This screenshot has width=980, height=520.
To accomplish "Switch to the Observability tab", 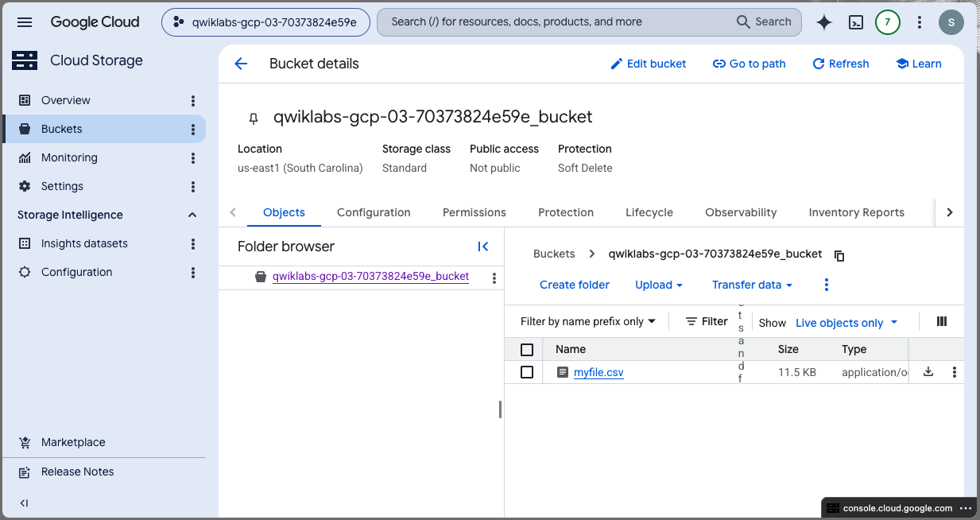I will click(x=741, y=212).
